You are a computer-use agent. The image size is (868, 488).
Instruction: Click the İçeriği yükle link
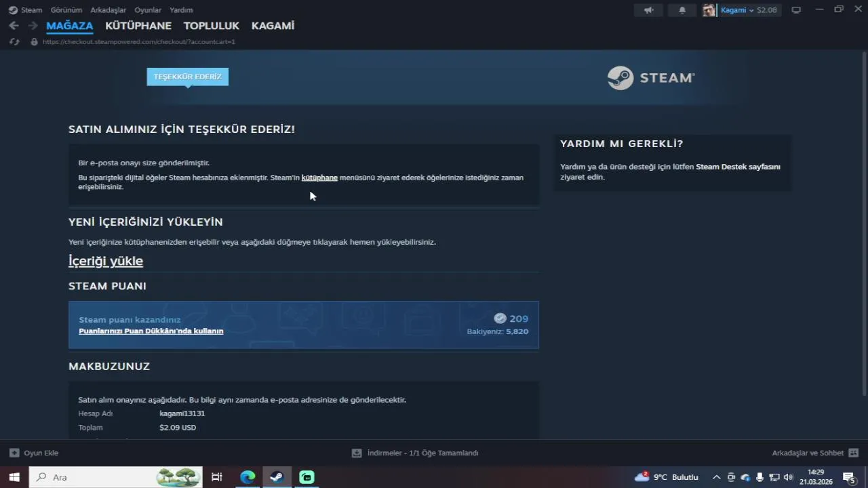pos(106,261)
